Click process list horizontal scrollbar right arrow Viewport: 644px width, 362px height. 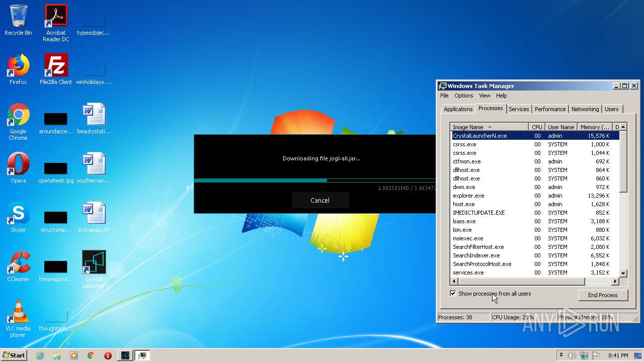coord(615,282)
